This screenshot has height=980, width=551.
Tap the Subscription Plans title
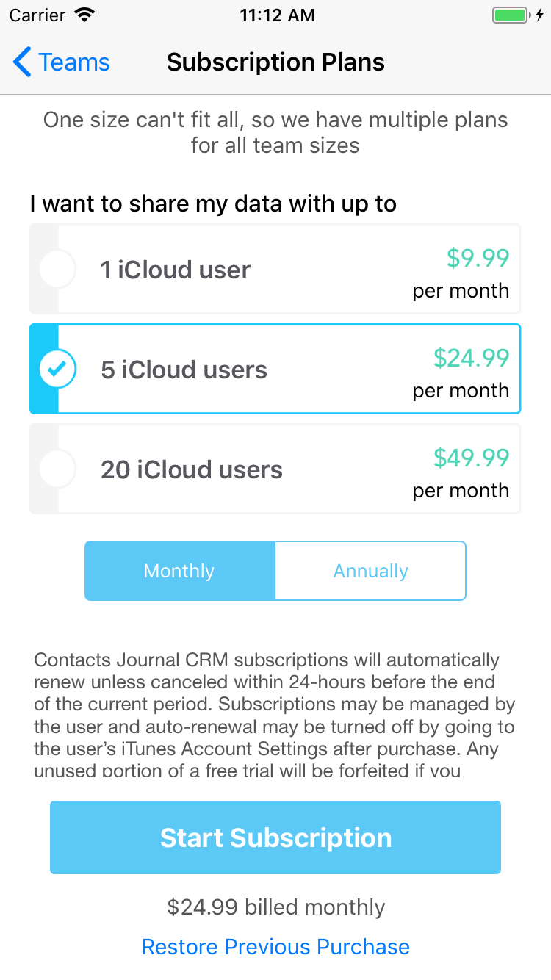(x=275, y=62)
